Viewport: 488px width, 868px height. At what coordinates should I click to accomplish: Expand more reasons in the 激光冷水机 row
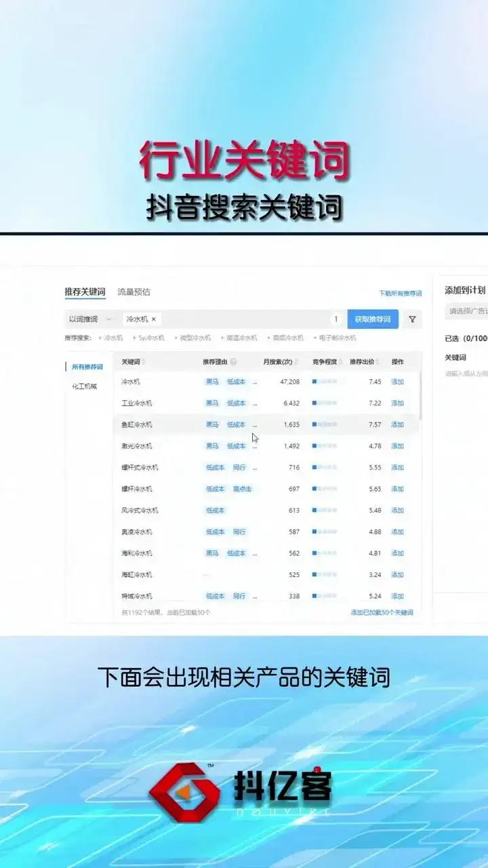tap(255, 446)
